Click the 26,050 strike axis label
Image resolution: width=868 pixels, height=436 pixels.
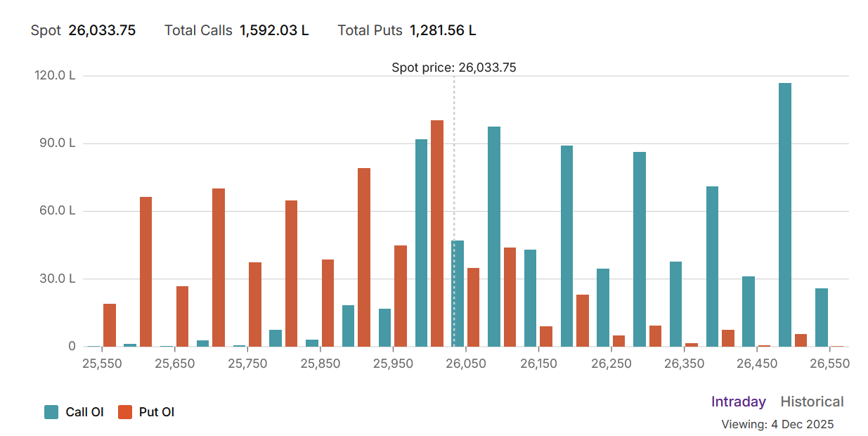pos(465,364)
